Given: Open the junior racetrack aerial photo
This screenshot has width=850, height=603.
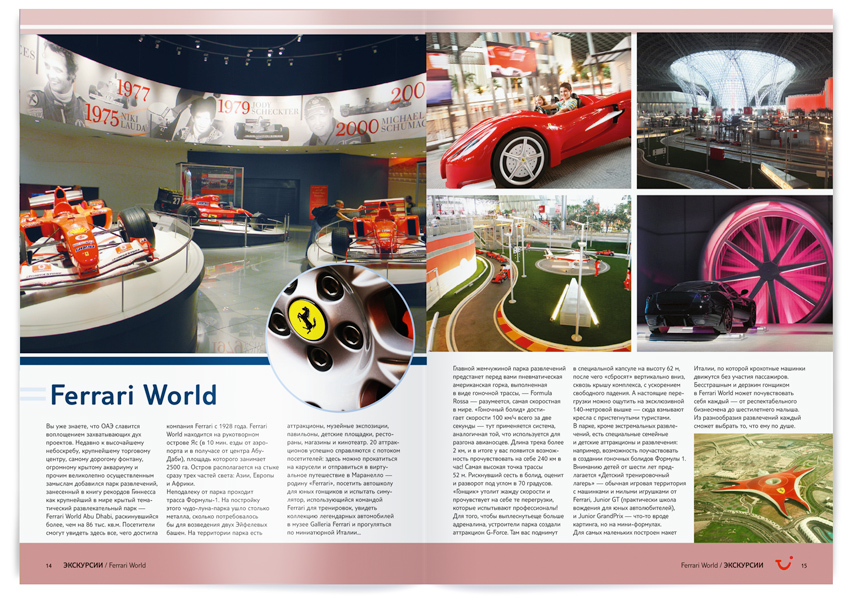Looking at the screenshot, I should point(529,273).
